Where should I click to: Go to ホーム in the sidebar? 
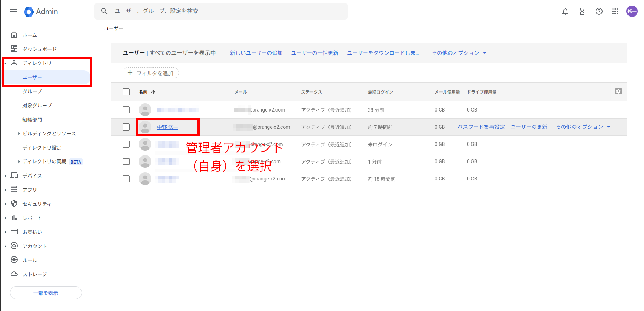point(30,35)
